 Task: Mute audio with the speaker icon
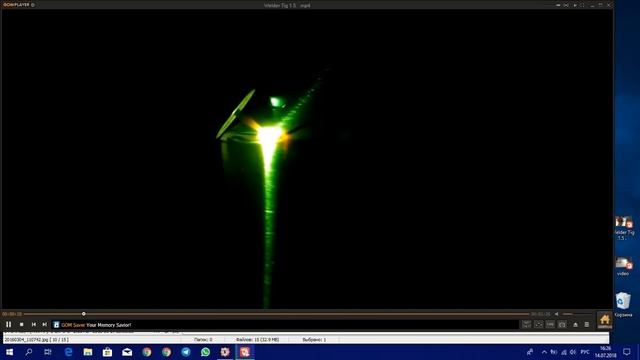[556, 314]
